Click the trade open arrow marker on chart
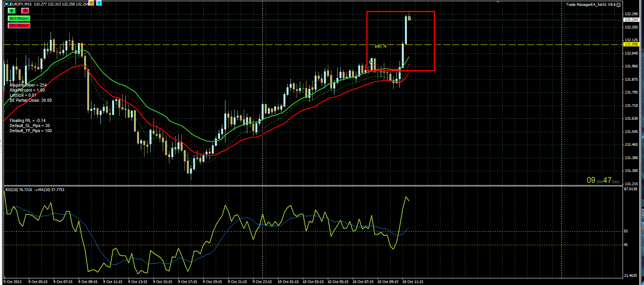The width and height of the screenshot is (644, 285). pos(370,62)
